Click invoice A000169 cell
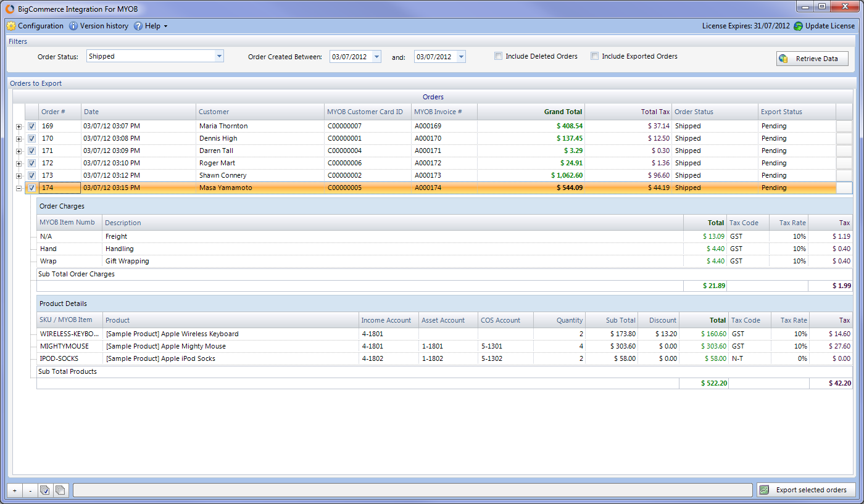Screen dimensions: 864x504 click(444, 126)
